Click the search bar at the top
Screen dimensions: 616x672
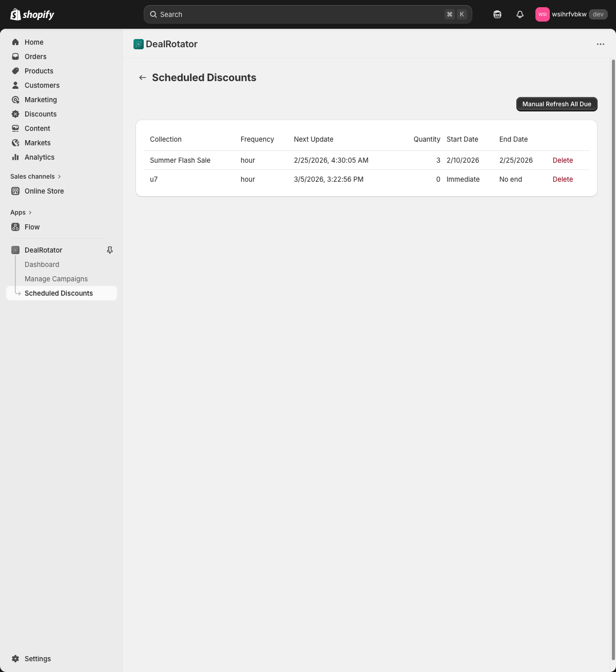(x=308, y=14)
